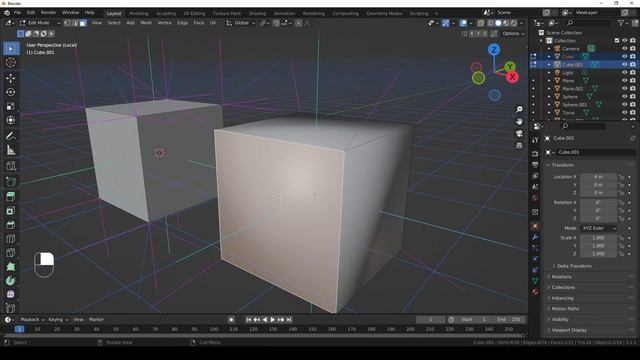
Task: Select the Loop Cut tool
Action: [x=11, y=239]
